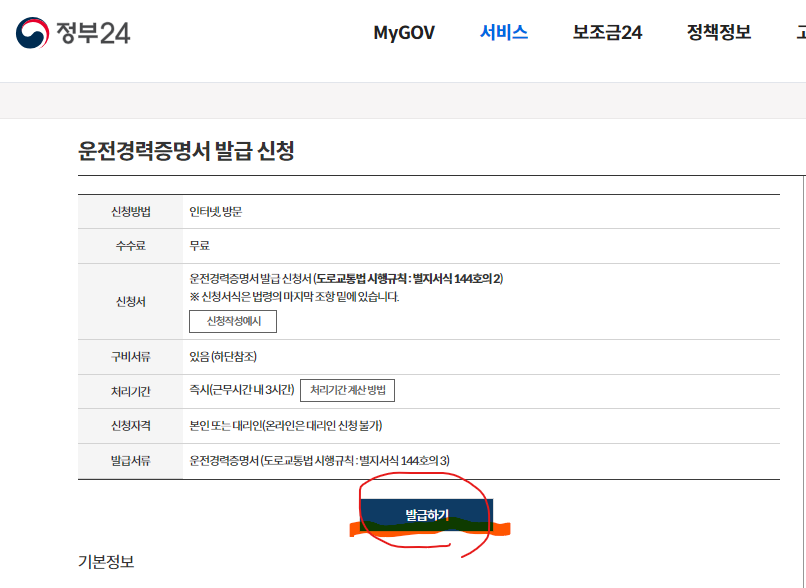
Task: Select the 신청서 row label
Action: (131, 301)
